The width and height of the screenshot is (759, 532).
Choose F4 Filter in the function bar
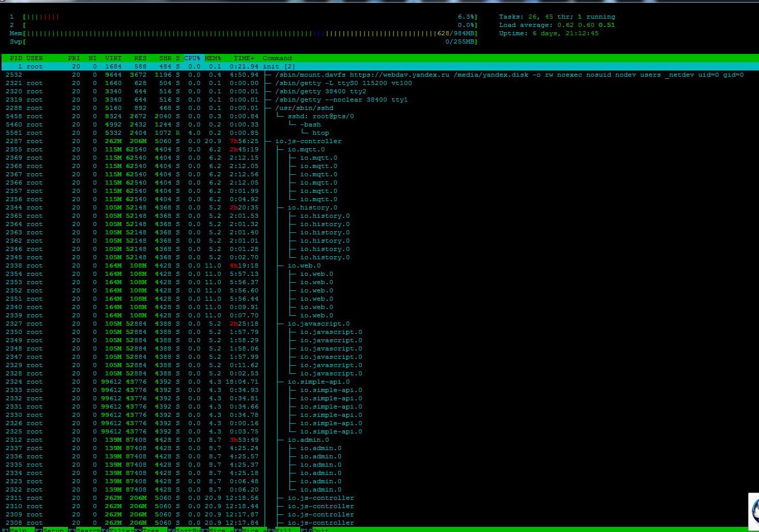[x=118, y=529]
